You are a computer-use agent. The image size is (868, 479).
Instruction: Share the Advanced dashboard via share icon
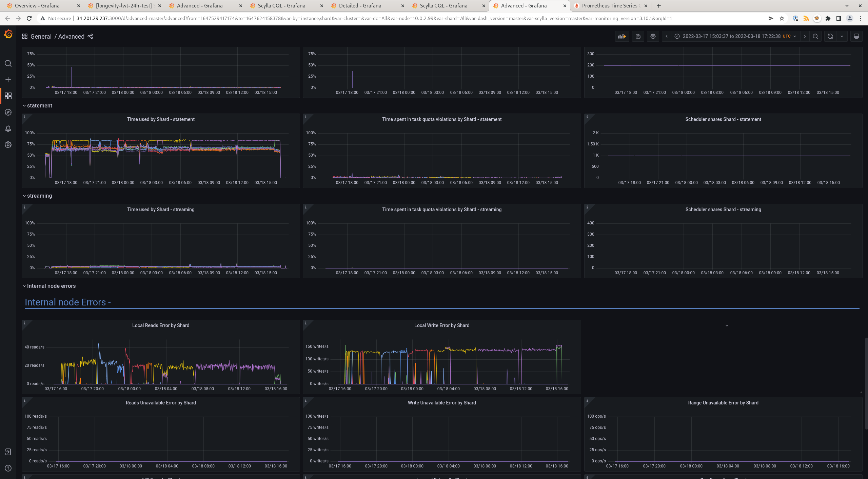point(90,36)
